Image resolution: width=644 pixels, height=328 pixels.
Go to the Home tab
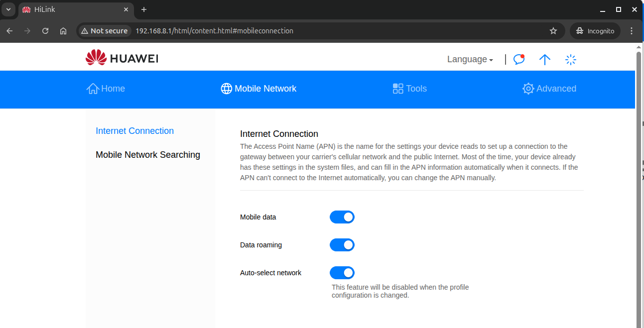pyautogui.click(x=106, y=89)
